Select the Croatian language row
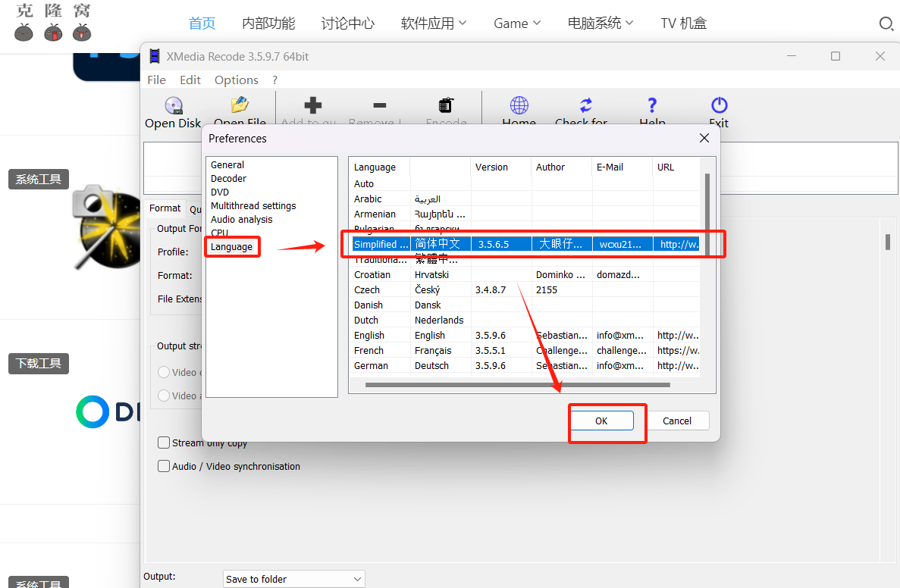Viewport: 900px width, 588px height. click(525, 275)
